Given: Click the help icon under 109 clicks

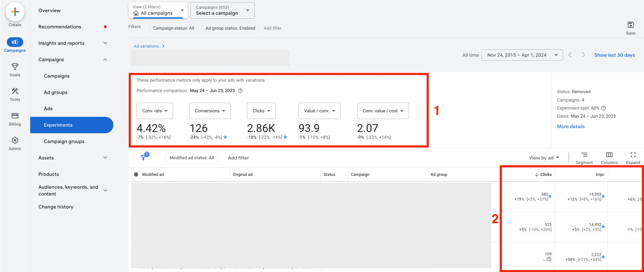Looking at the screenshot, I should click(x=549, y=259).
